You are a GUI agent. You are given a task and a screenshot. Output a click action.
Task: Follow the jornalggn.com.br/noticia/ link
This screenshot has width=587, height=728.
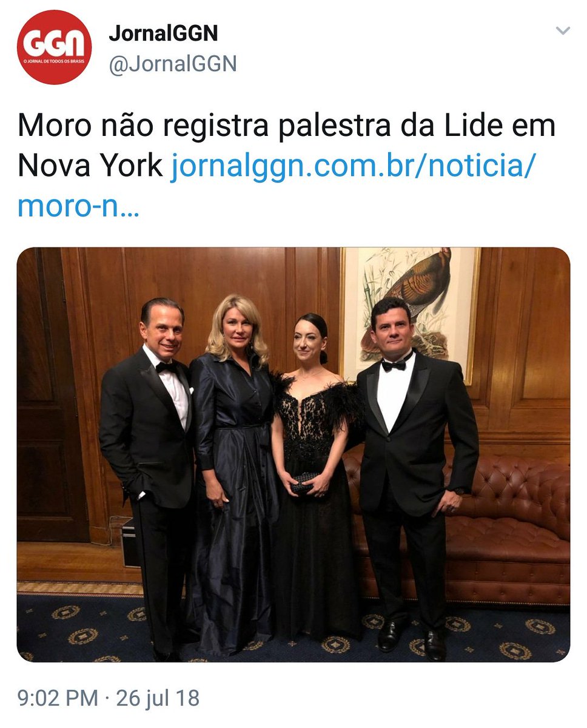click(353, 166)
